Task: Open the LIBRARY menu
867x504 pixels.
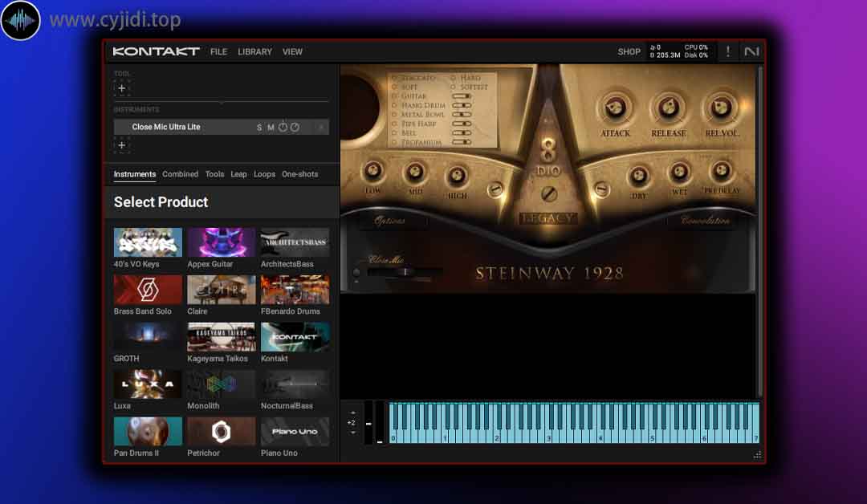Action: click(x=255, y=51)
